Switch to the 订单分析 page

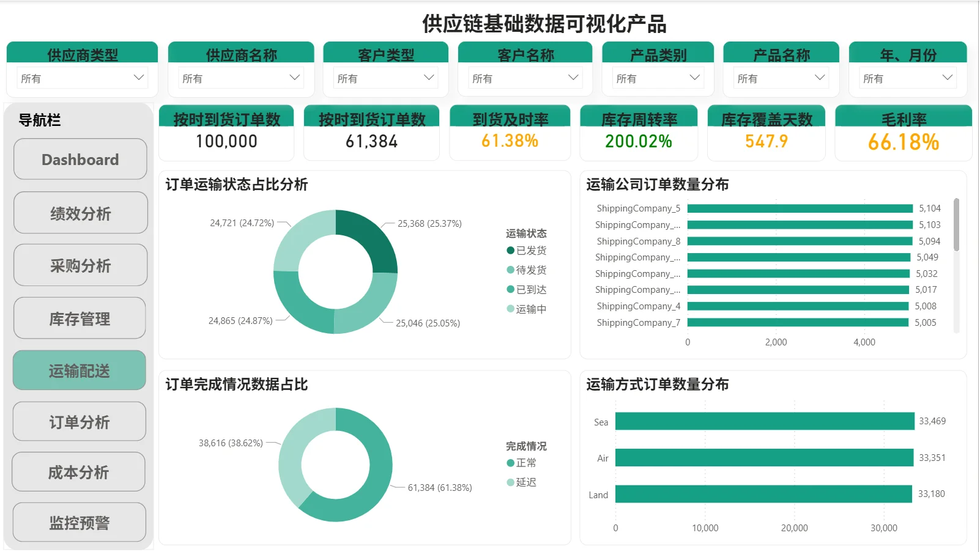pos(80,422)
